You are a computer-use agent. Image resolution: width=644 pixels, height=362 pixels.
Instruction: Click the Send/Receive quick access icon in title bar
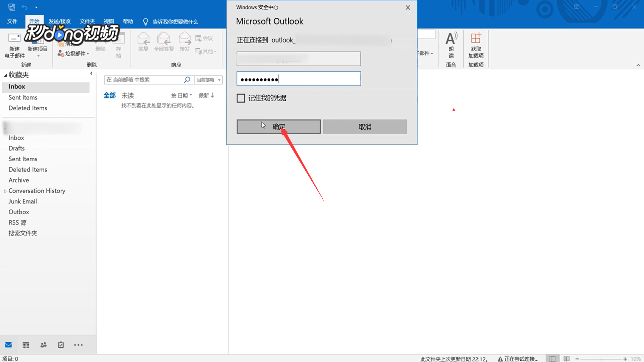12,7
